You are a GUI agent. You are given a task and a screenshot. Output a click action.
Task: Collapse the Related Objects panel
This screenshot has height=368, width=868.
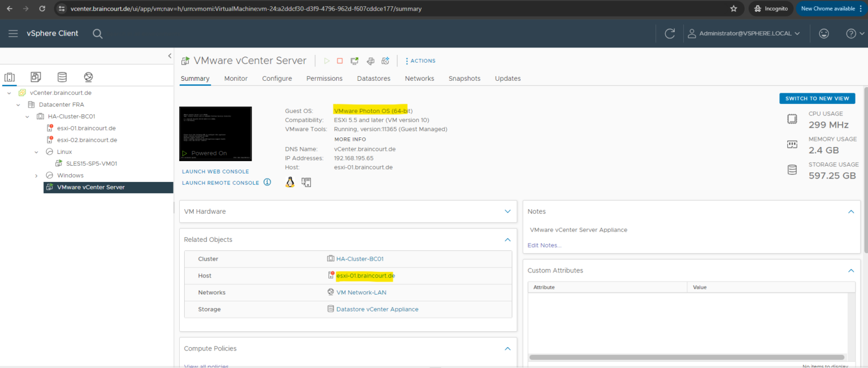pyautogui.click(x=507, y=239)
